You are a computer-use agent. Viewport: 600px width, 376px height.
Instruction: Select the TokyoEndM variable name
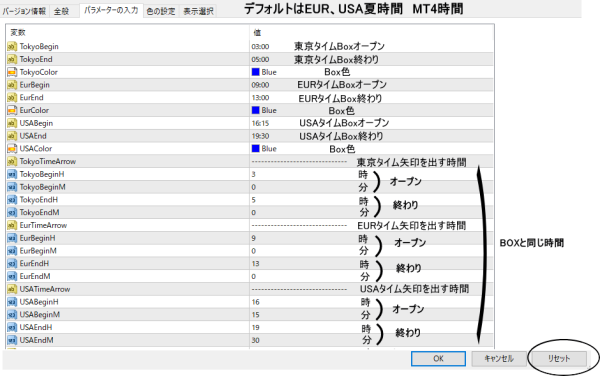[39, 212]
